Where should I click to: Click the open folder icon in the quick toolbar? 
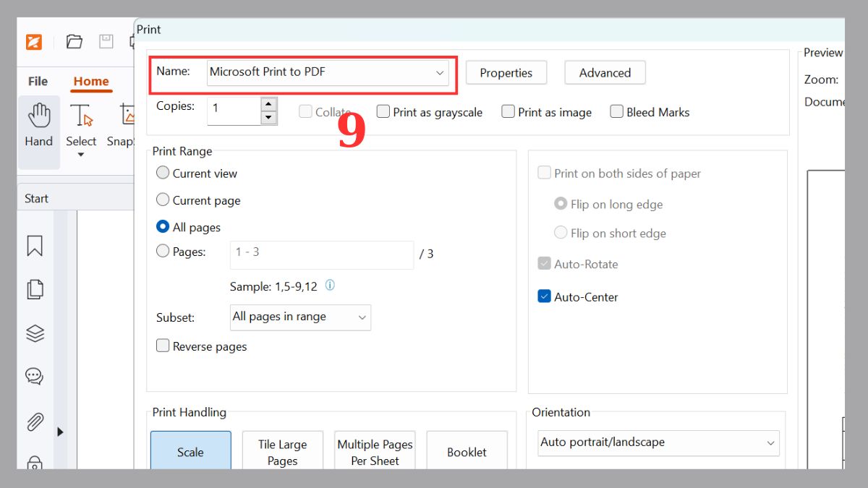(75, 42)
